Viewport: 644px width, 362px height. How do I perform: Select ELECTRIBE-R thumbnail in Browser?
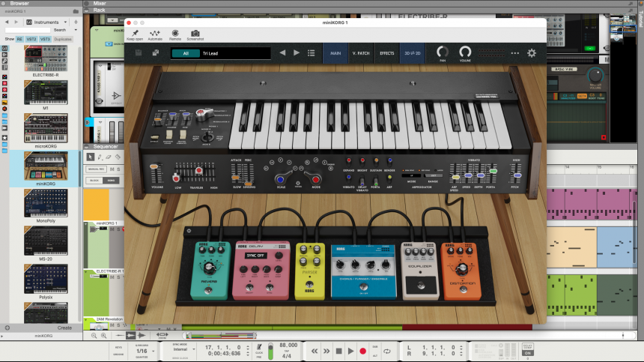pos(46,58)
